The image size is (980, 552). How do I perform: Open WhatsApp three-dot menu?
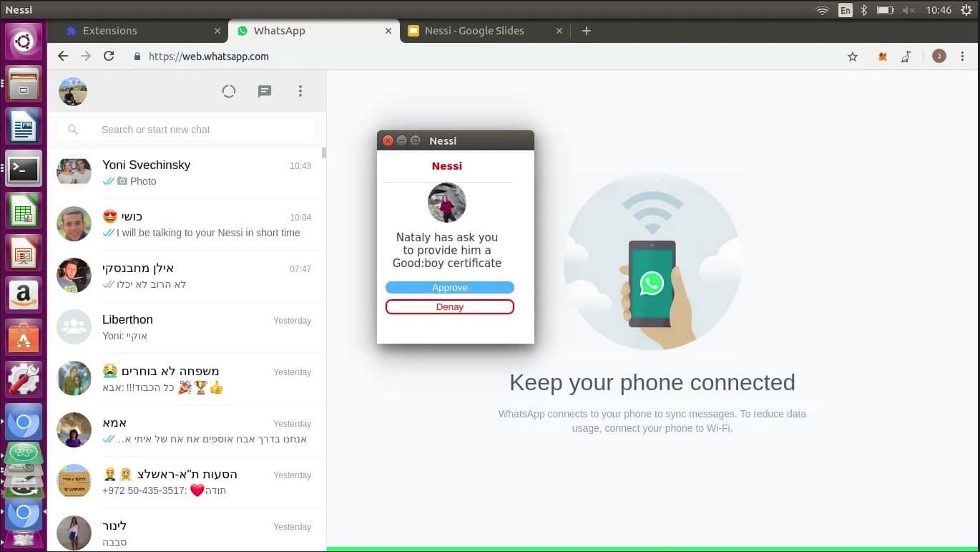[300, 91]
